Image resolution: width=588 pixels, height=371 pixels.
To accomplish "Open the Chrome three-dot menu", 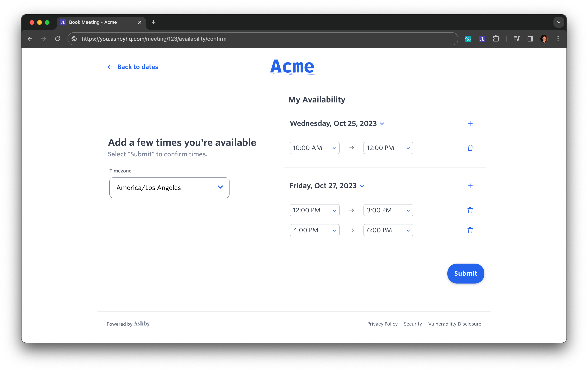I will [558, 39].
